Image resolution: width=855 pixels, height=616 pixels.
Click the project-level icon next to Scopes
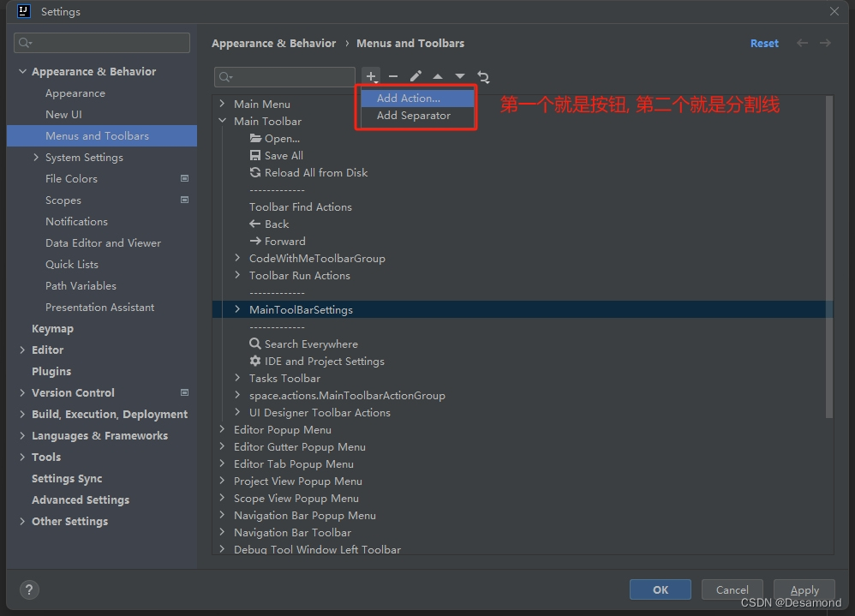185,200
